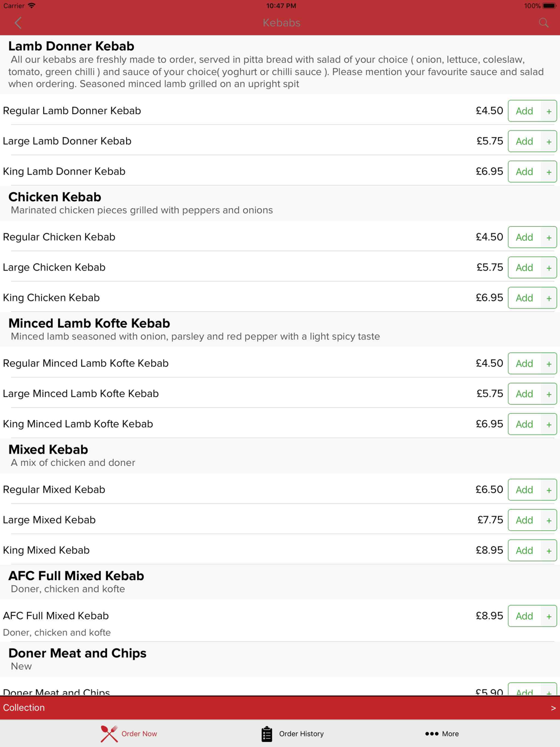
Task: Add Regular Minced Lamb Kofte Kebab
Action: [524, 364]
